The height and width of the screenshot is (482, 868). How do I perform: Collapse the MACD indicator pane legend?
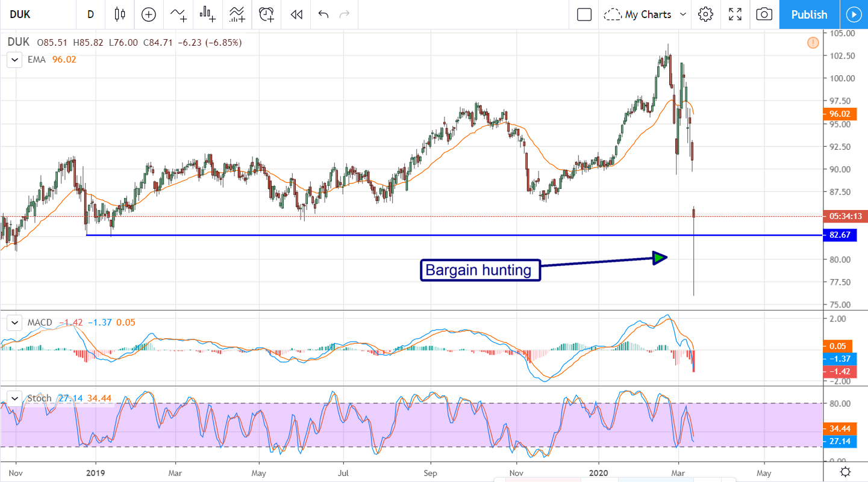click(13, 323)
